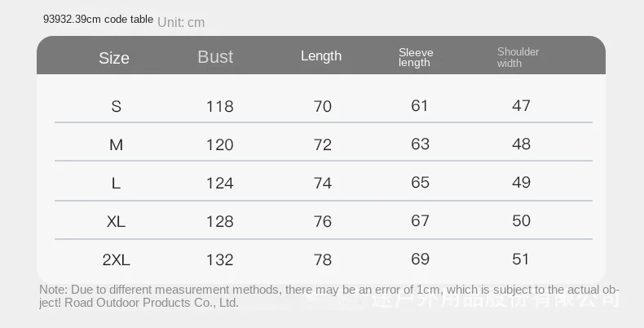Click the 2XL size row label
This screenshot has width=644, height=328.
pyautogui.click(x=116, y=259)
